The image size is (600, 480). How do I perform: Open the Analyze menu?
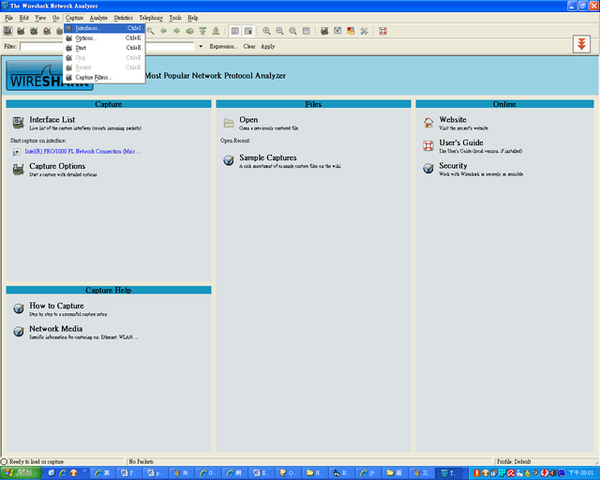pyautogui.click(x=98, y=18)
